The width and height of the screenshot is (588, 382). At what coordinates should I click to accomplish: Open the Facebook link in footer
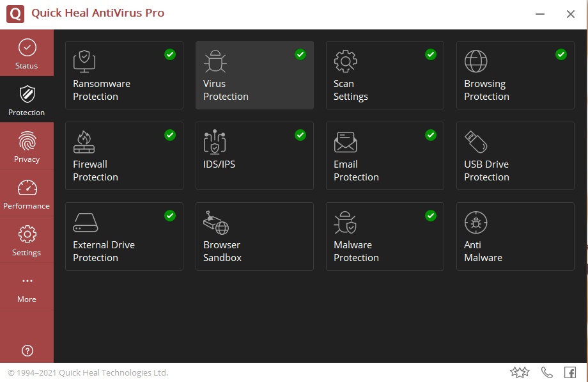point(569,372)
